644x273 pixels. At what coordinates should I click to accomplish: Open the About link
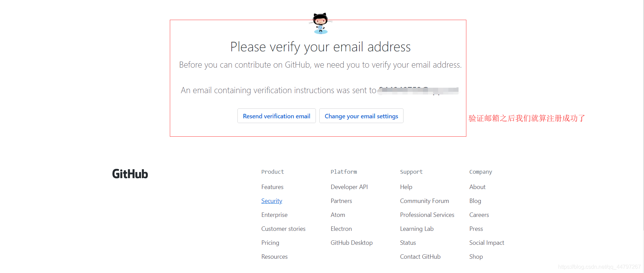pos(477,187)
